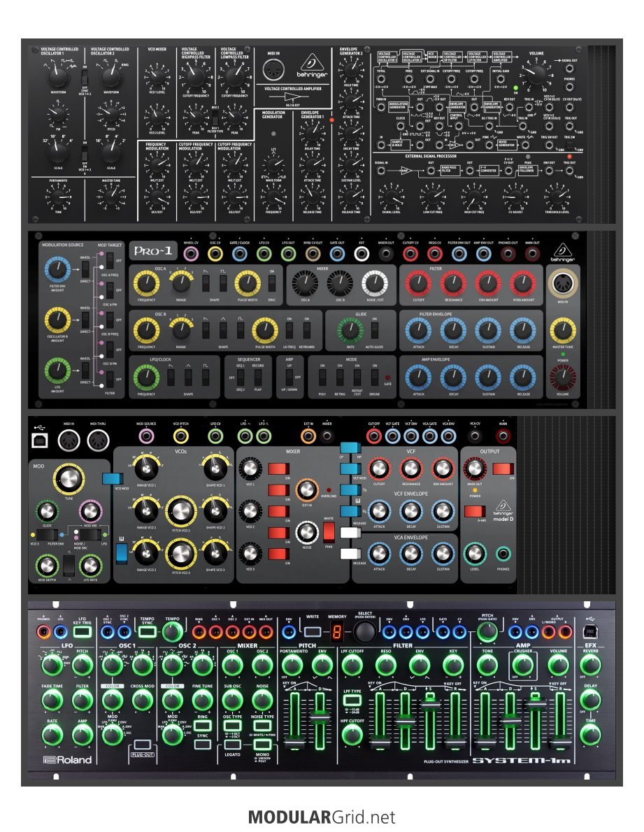The height and width of the screenshot is (832, 644).
Task: Toggle Model D VCO 1 On switch
Action: [278, 468]
